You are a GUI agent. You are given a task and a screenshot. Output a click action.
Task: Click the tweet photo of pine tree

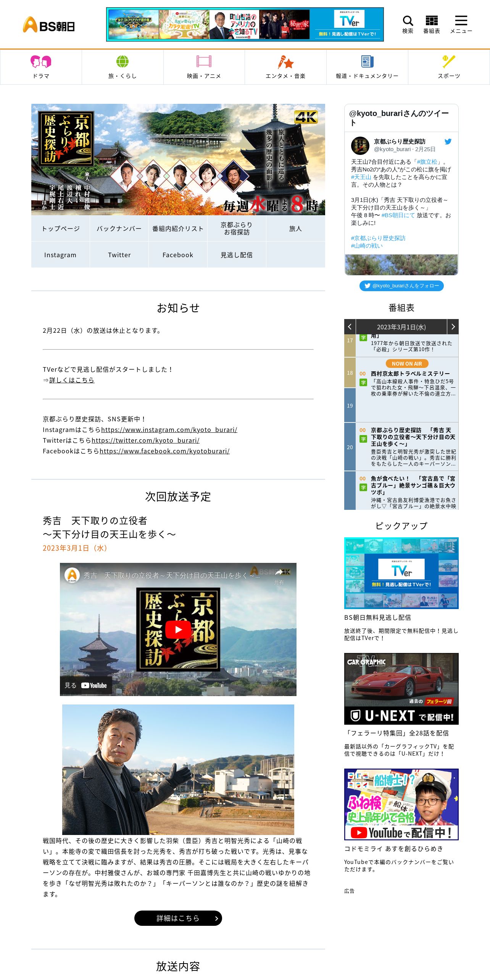[401, 264]
